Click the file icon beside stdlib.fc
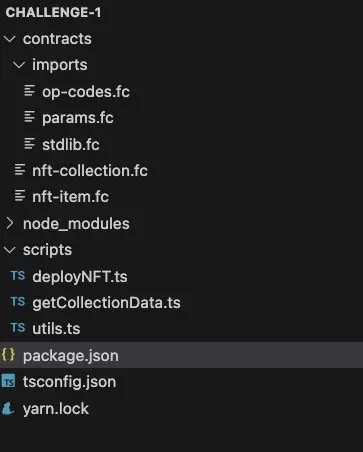363x452 pixels. point(30,144)
